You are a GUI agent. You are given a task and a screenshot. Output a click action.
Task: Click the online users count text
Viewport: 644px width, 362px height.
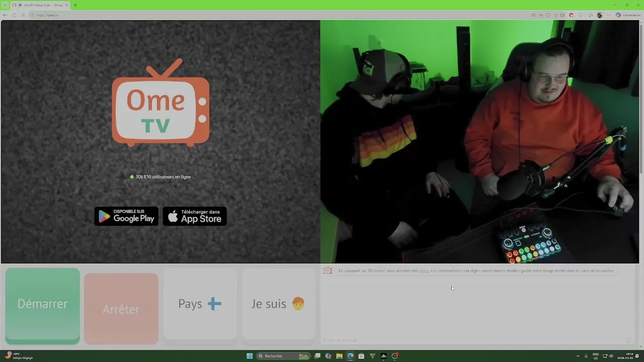(163, 177)
